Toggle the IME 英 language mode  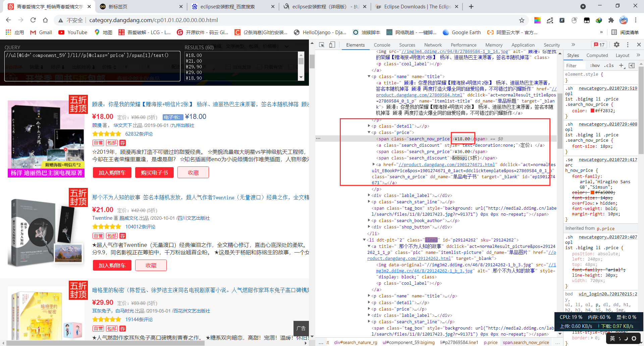(x=612, y=338)
